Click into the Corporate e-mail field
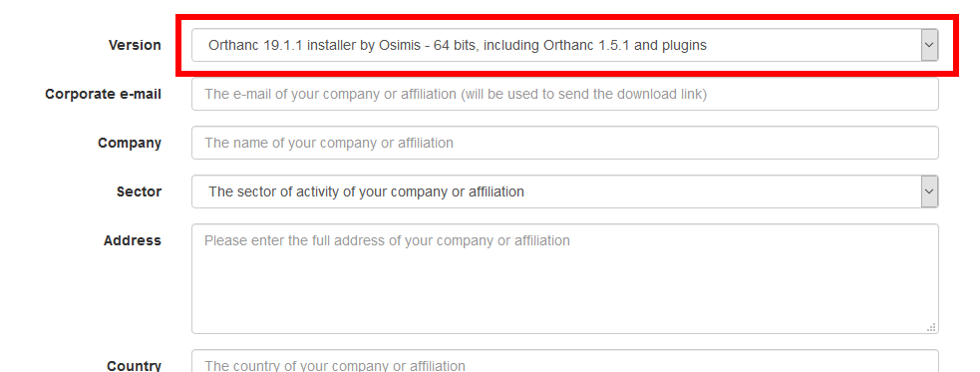The width and height of the screenshot is (980, 372). click(565, 94)
